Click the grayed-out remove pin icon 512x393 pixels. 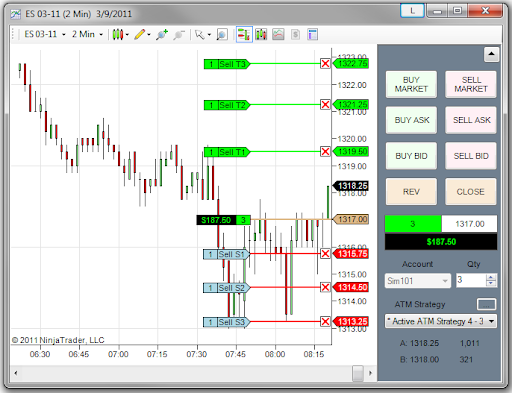(179, 34)
